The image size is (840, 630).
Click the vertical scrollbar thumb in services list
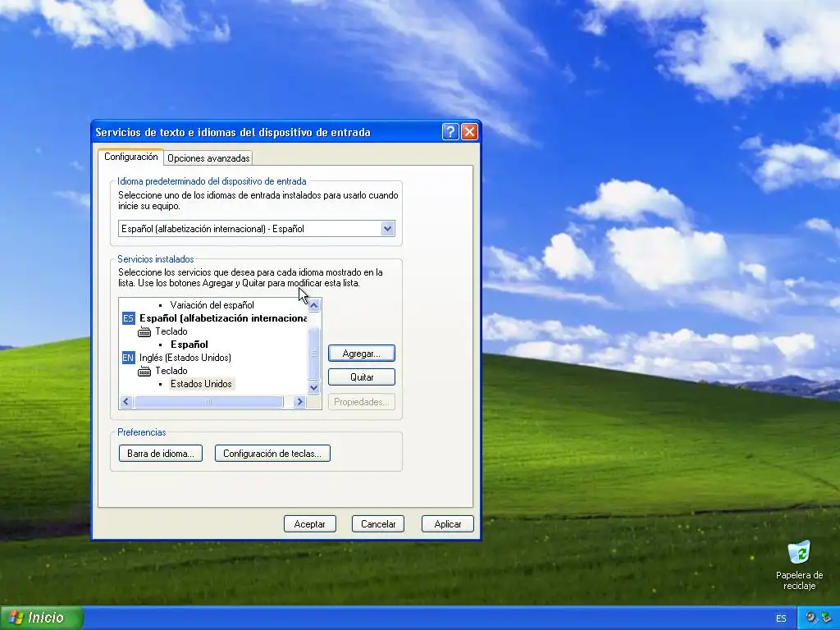pyautogui.click(x=314, y=353)
